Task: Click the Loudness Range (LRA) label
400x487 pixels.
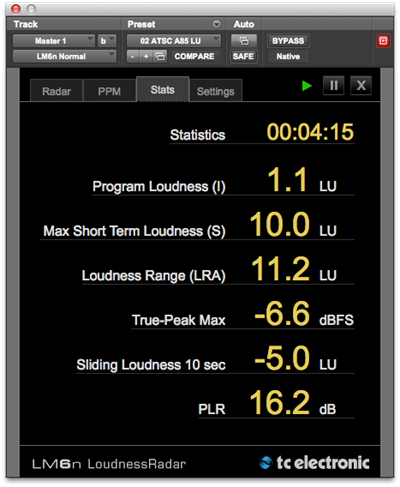Action: coord(154,276)
